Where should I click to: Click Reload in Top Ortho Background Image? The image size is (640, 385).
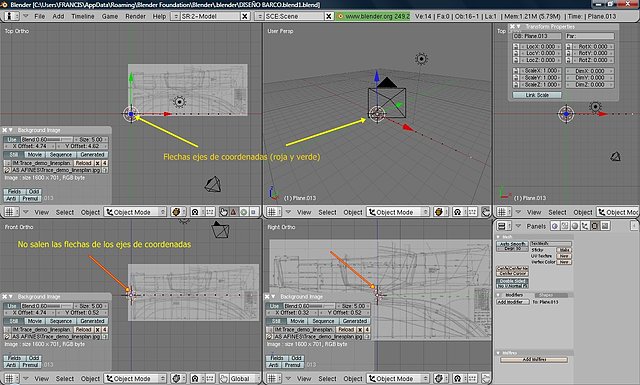coord(83,162)
